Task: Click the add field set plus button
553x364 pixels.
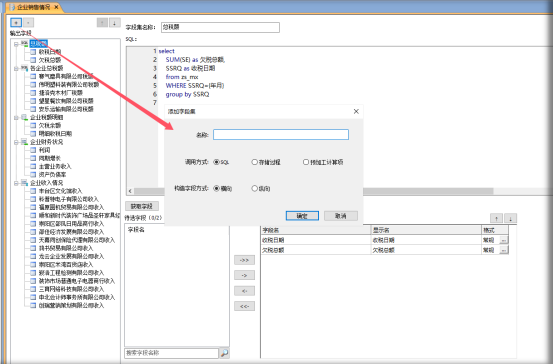Action: pos(16,23)
